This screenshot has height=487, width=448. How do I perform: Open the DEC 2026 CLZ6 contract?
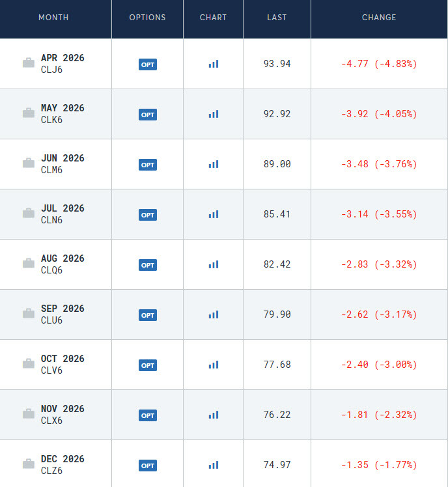coord(63,464)
